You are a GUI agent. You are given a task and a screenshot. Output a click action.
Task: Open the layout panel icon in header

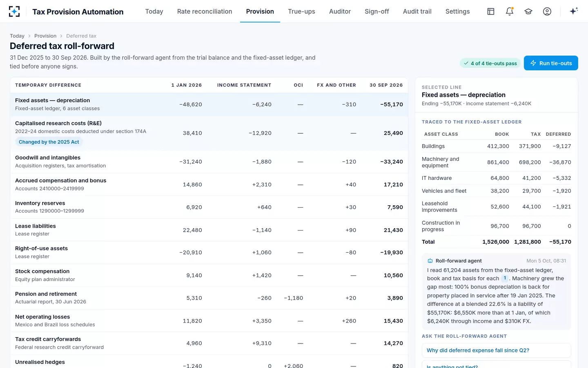click(x=491, y=11)
